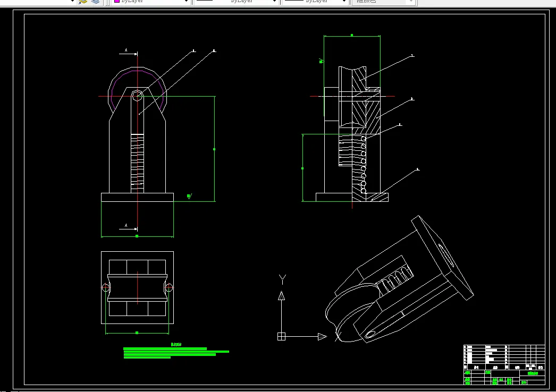Image resolution: width=556 pixels, height=392 pixels.
Task: Select the right mounting hole circle in top view
Action: 169,287
